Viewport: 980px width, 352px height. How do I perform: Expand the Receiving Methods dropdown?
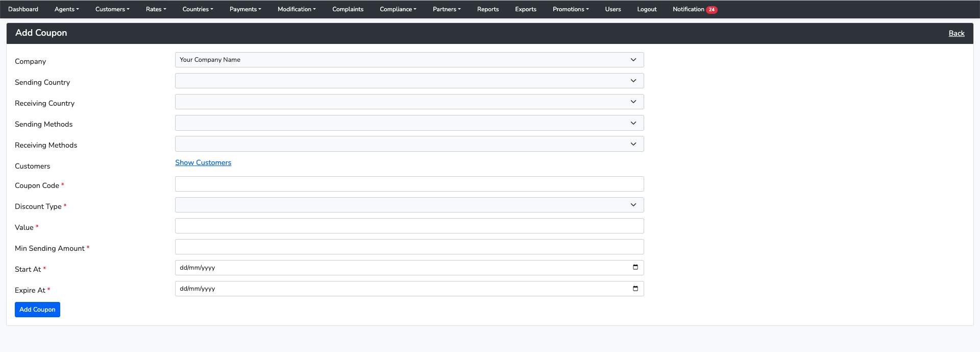(x=409, y=144)
